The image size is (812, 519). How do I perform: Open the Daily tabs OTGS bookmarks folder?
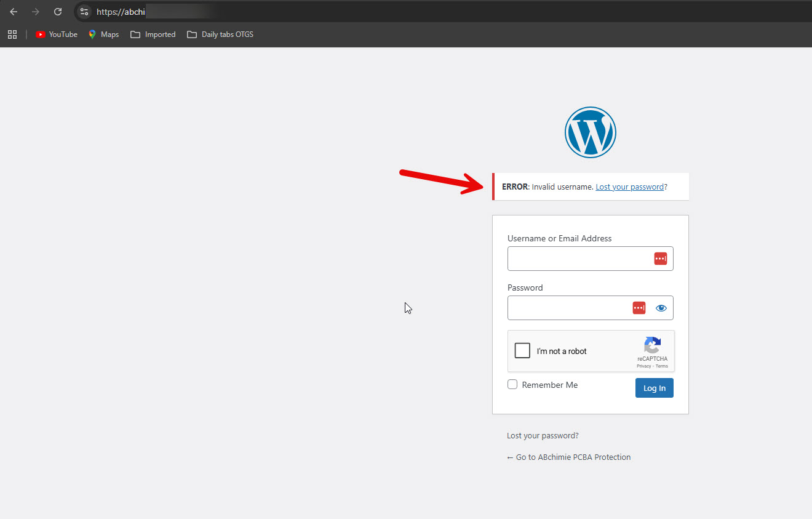tap(220, 34)
